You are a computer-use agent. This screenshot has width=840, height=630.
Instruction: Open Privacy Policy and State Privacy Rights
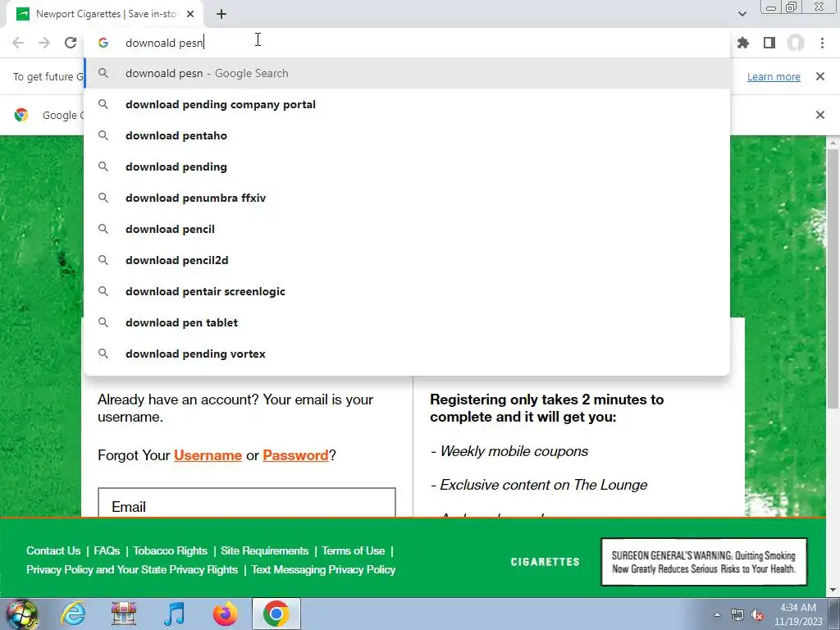point(132,569)
